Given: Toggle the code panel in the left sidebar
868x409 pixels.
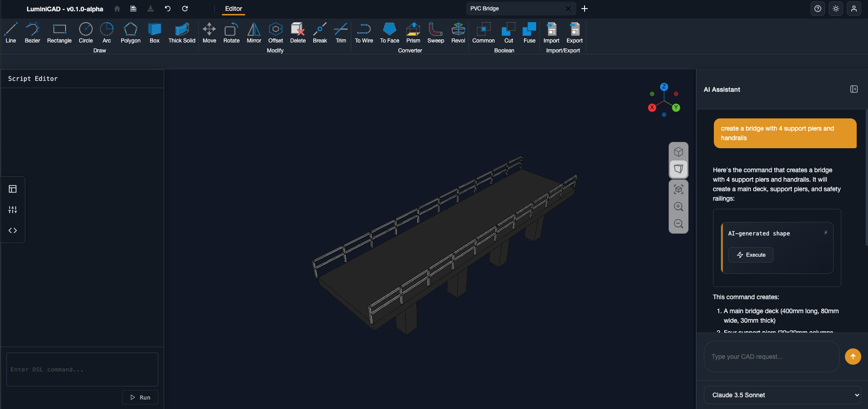Looking at the screenshot, I should (13, 230).
